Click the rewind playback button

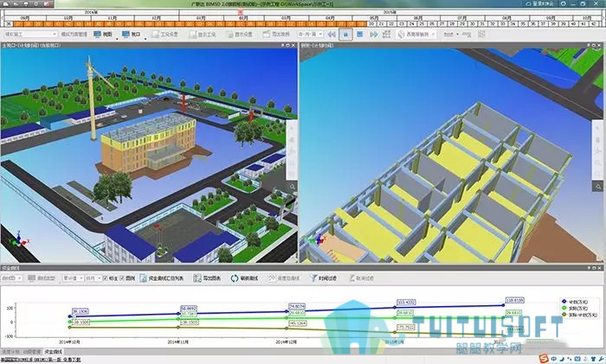tap(332, 35)
